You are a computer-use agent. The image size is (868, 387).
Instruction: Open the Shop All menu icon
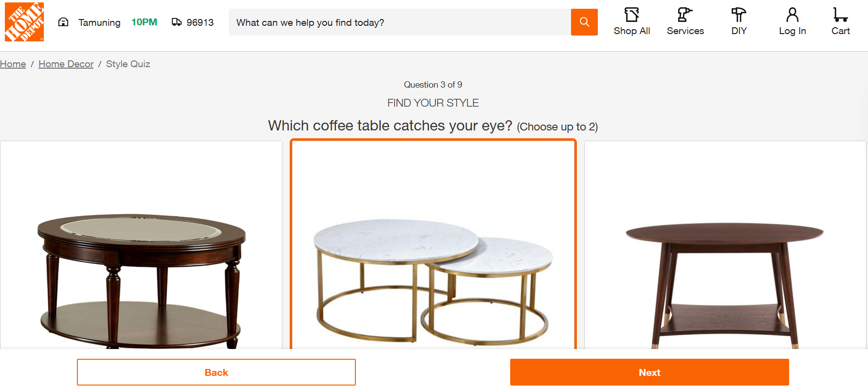tap(631, 15)
